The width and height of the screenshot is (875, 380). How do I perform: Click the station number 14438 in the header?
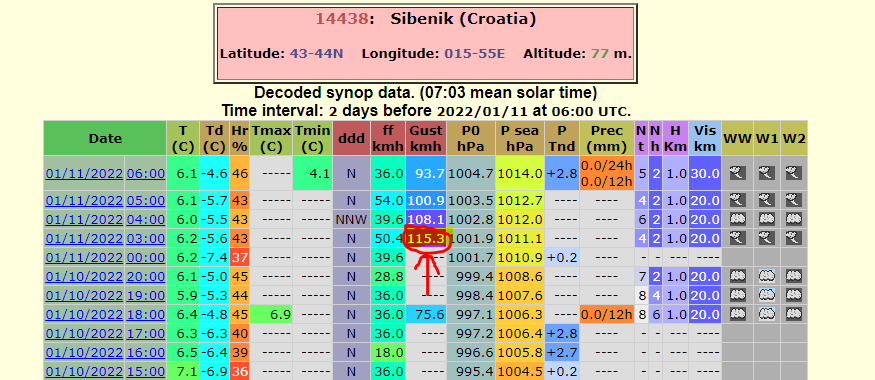[342, 19]
